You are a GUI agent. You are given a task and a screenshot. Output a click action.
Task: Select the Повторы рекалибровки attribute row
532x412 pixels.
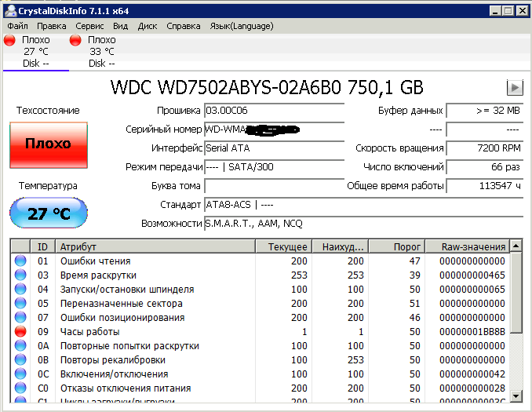(261, 359)
